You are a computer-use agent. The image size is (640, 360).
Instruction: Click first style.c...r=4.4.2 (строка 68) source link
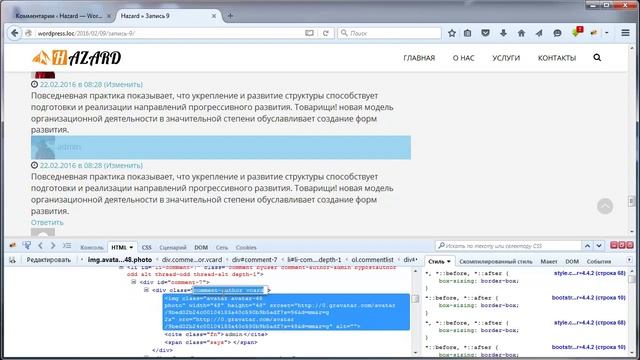tap(589, 273)
